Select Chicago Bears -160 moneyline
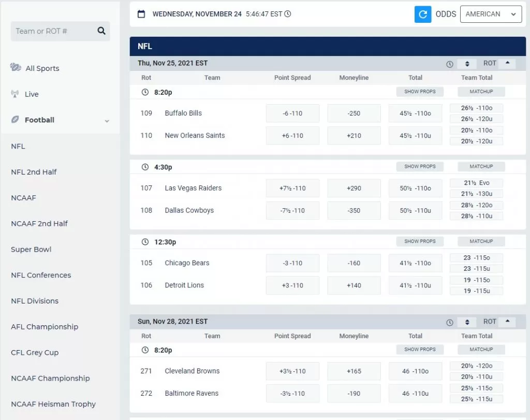 354,263
